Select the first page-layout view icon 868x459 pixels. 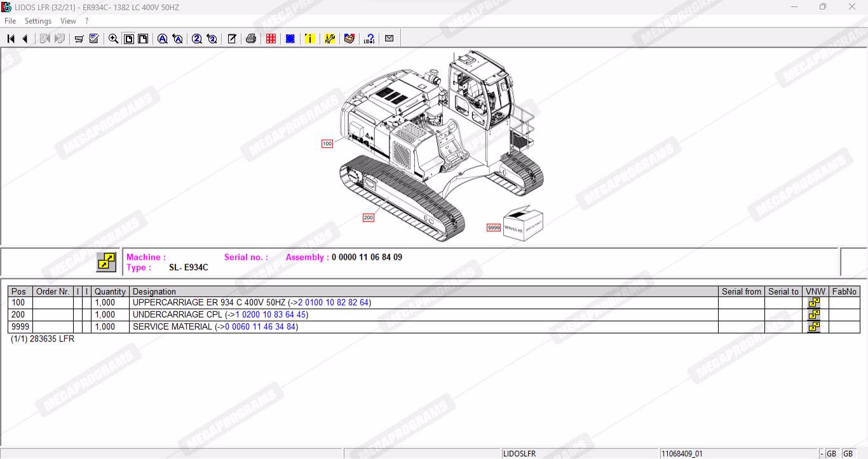[x=128, y=39]
